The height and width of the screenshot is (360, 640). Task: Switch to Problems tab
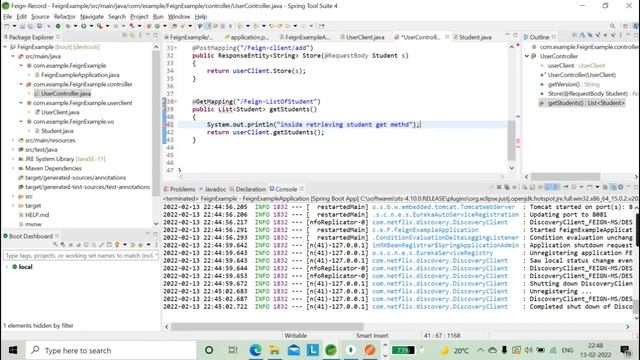pos(179,189)
